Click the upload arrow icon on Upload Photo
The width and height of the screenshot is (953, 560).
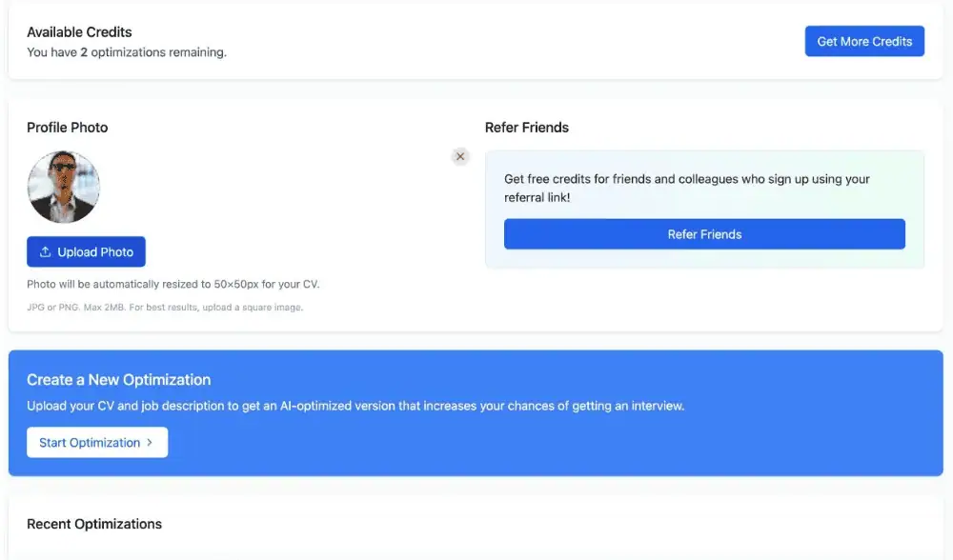point(45,252)
